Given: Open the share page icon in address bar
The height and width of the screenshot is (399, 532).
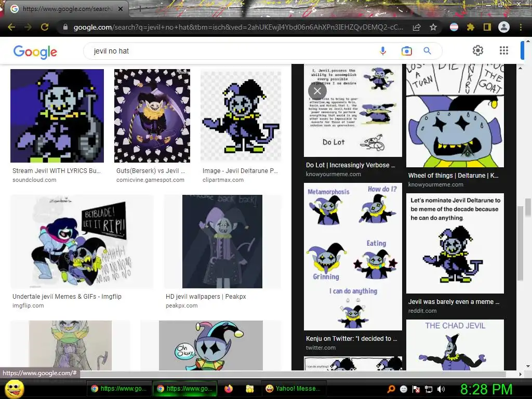Looking at the screenshot, I should [x=417, y=27].
